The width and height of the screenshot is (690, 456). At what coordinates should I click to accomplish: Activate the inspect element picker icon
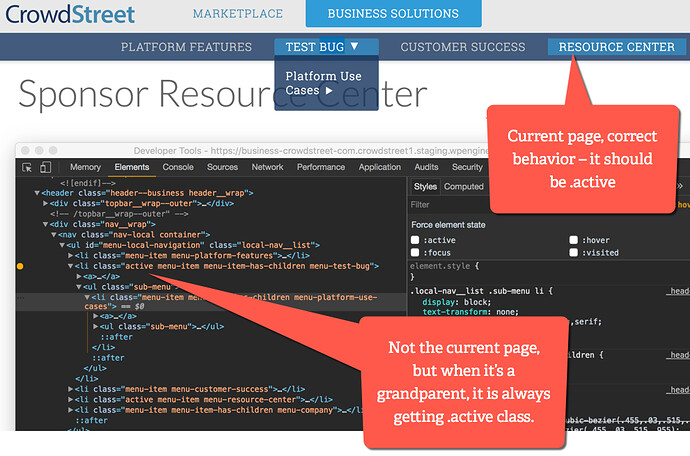[x=27, y=167]
